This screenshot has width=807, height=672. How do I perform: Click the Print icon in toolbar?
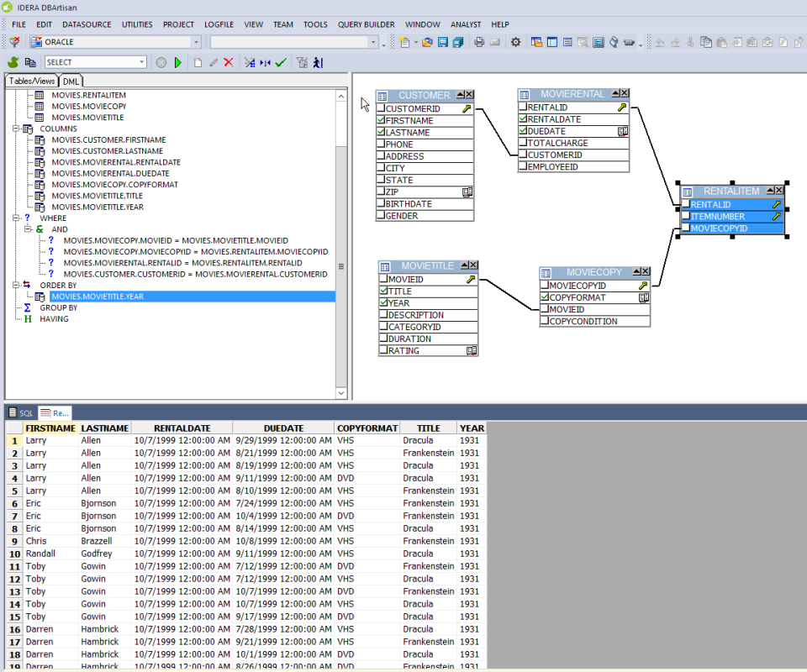pyautogui.click(x=479, y=42)
